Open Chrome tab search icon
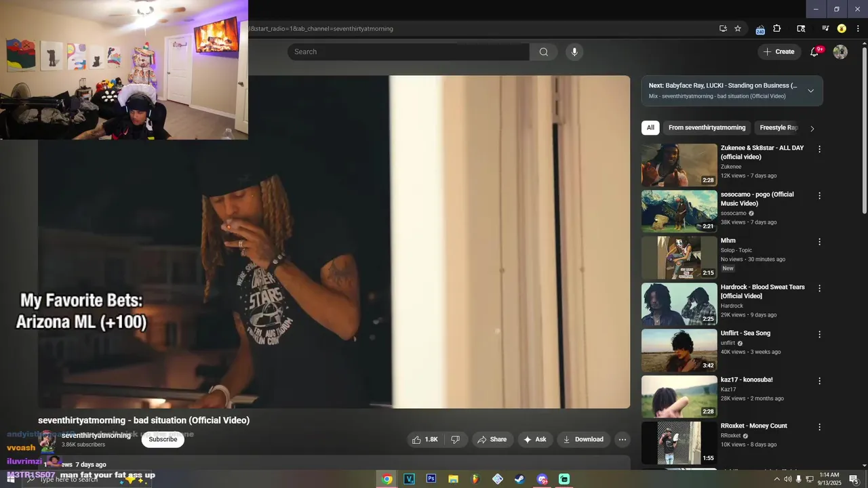 click(x=801, y=28)
